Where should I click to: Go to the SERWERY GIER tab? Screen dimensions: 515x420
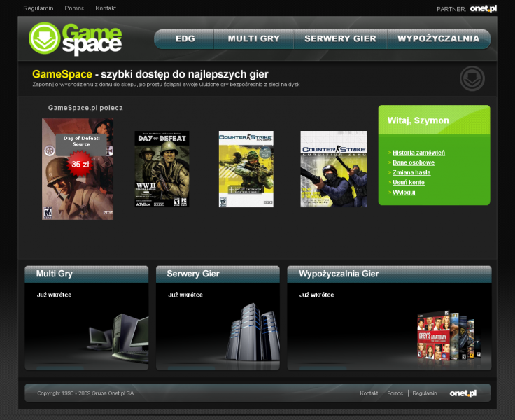[340, 39]
